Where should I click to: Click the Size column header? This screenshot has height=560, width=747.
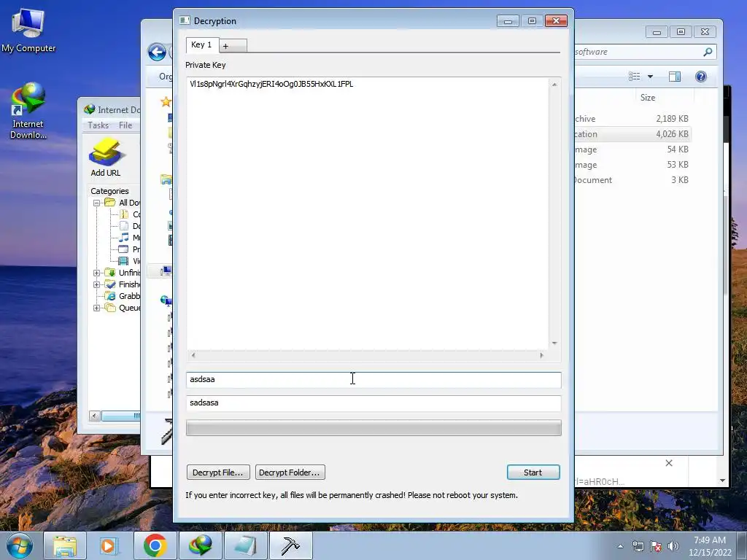pyautogui.click(x=648, y=98)
